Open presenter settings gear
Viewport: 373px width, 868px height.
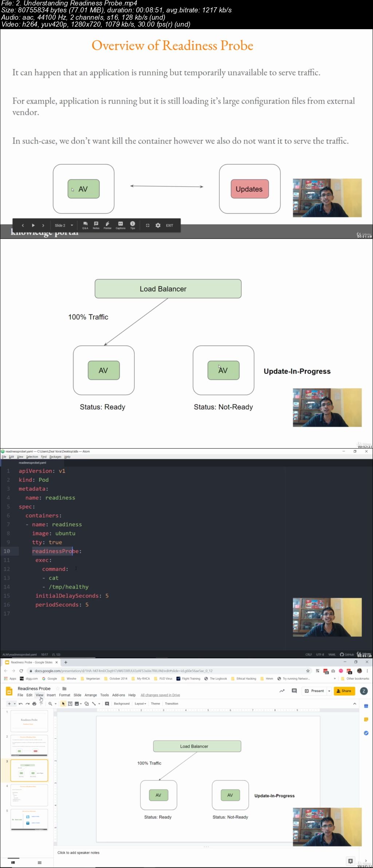[x=158, y=225]
